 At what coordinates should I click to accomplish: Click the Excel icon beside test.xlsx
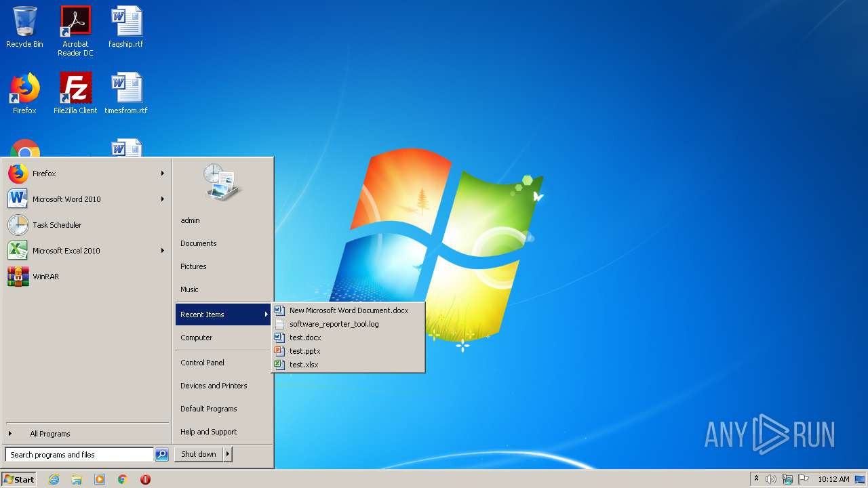(x=279, y=365)
